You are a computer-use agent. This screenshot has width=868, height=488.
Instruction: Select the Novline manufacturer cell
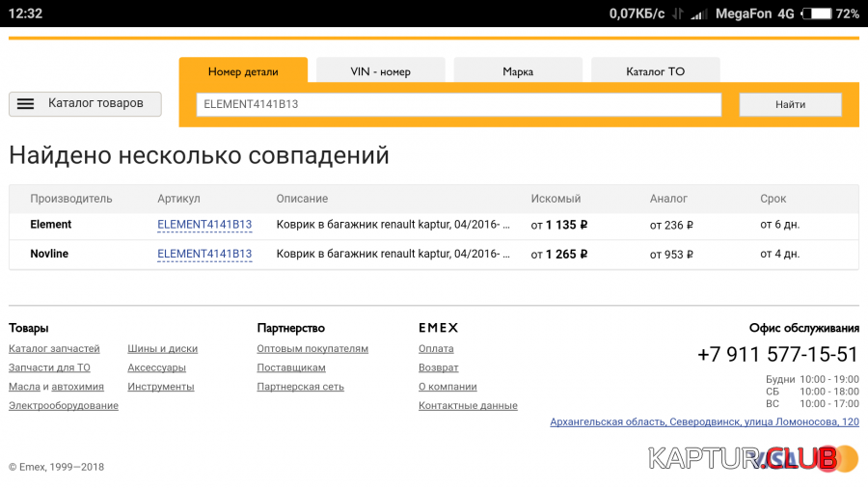coord(49,254)
